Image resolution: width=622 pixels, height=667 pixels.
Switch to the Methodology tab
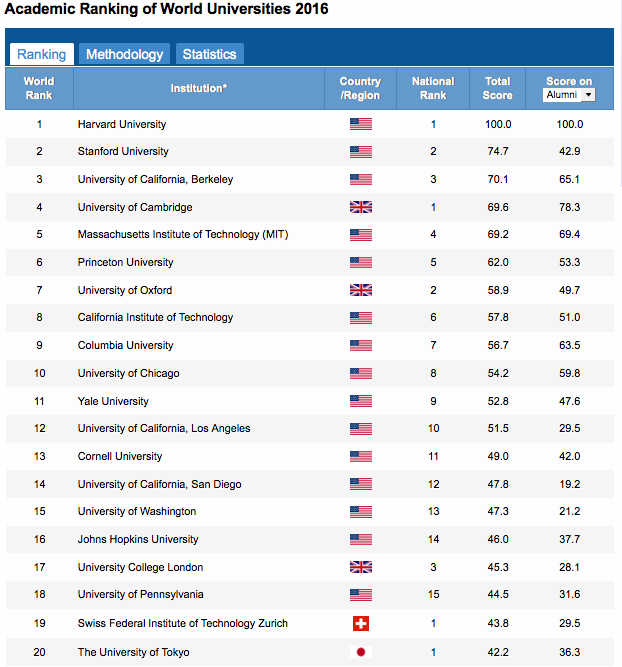[124, 54]
